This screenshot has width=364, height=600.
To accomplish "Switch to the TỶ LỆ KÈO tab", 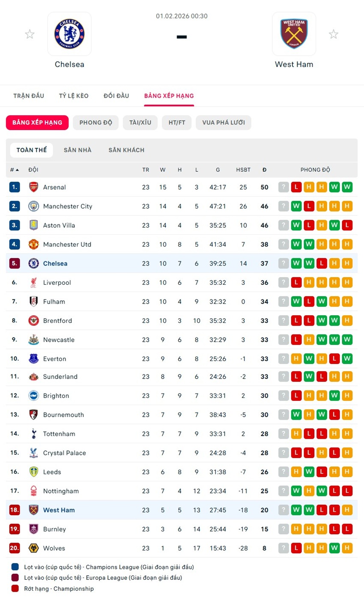I will pyautogui.click(x=74, y=96).
